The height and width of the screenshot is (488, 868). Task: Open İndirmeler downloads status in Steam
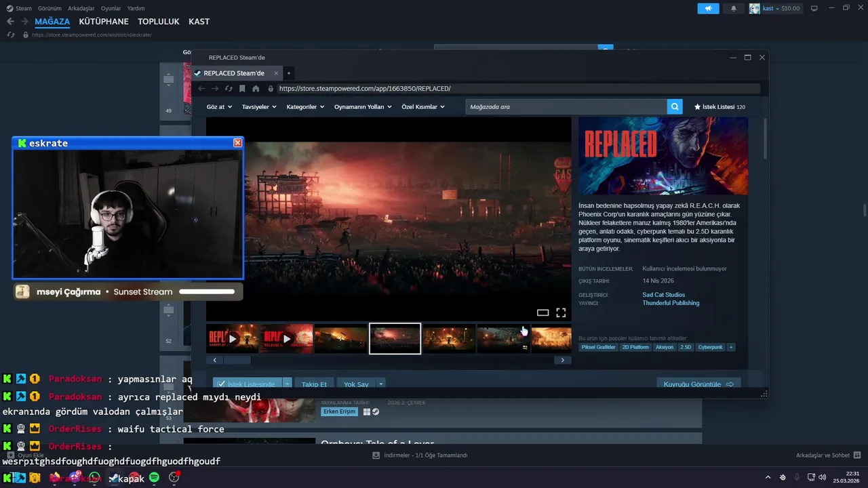click(420, 455)
